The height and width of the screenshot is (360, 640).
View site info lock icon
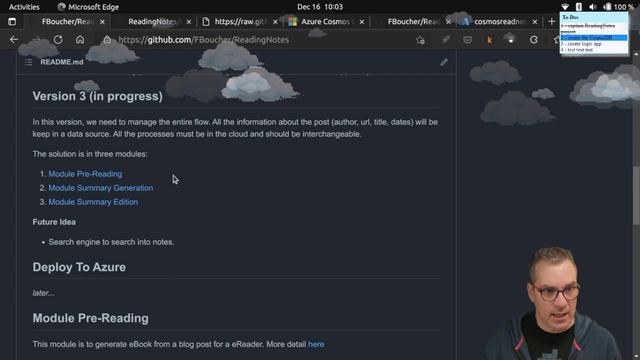[107, 40]
